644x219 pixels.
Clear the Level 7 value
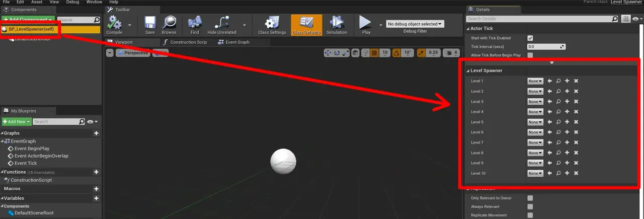click(576, 142)
